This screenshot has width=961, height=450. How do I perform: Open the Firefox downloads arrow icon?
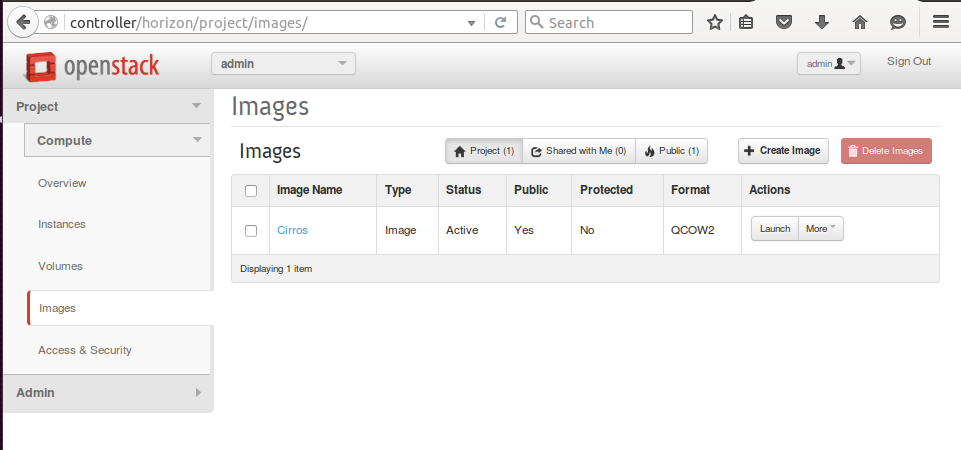822,22
